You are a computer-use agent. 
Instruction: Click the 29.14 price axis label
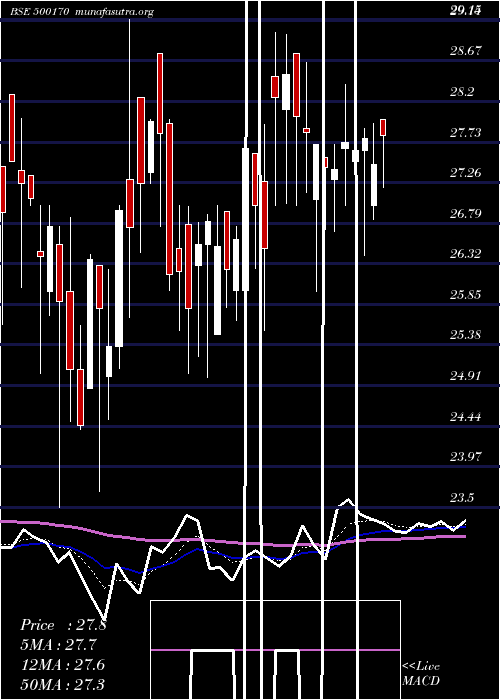point(465,11)
